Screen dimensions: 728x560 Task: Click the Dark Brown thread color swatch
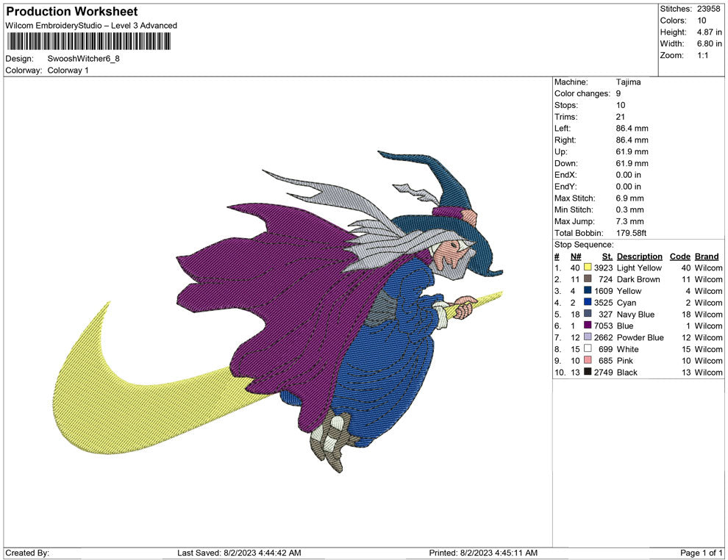click(x=588, y=279)
